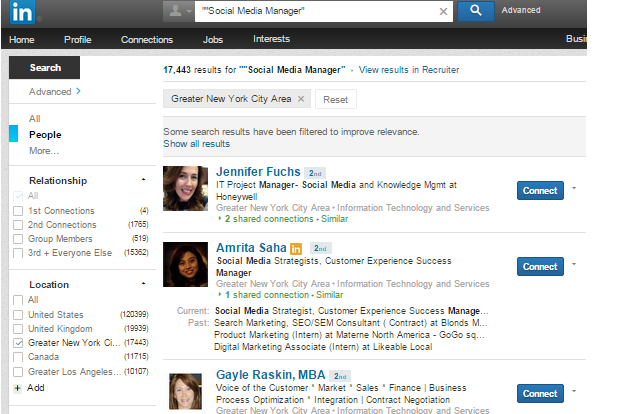
Task: Open Gayle Raskin, MBA profile link
Action: 271,375
